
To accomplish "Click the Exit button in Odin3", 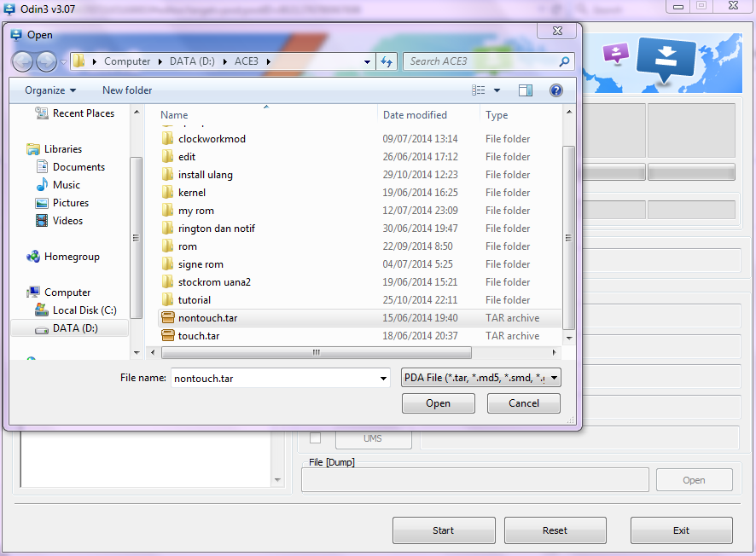I will (681, 530).
